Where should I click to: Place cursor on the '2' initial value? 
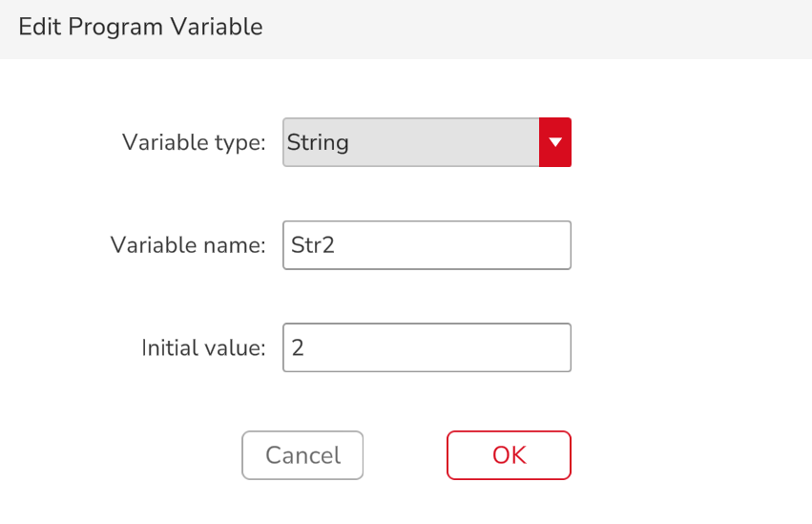tap(298, 347)
